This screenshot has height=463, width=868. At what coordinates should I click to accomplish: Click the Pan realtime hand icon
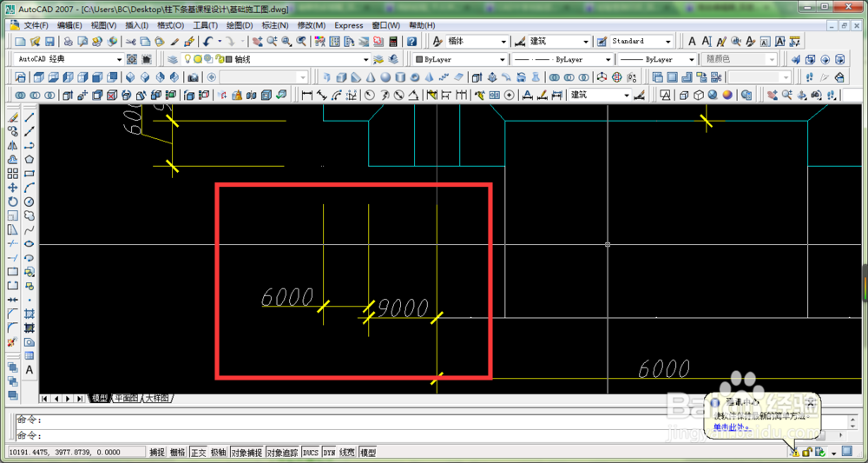tap(258, 42)
